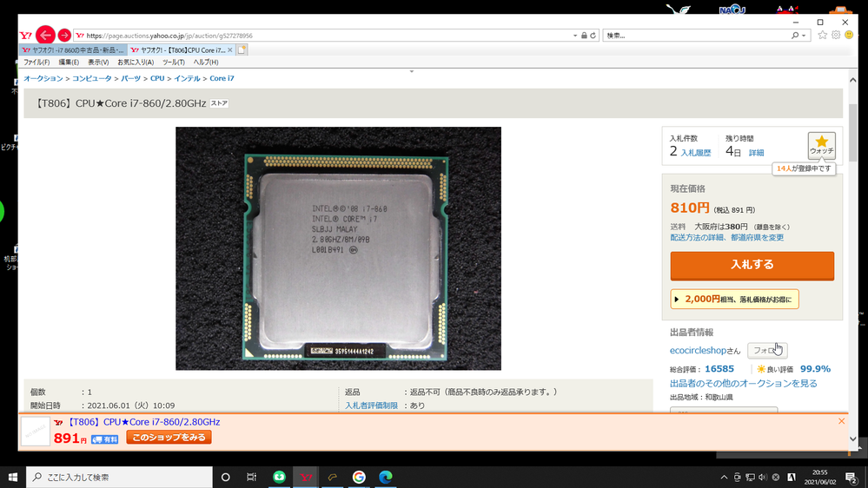Open the address bar history dropdown arrow

click(574, 36)
